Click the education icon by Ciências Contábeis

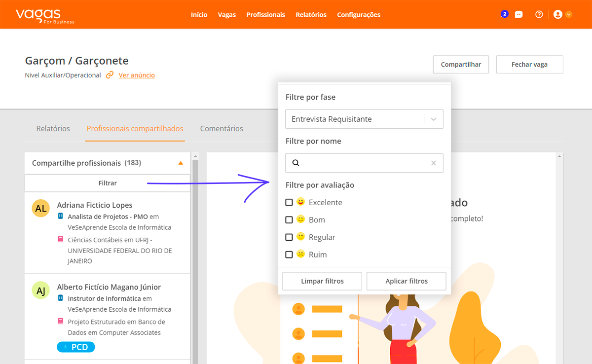61,239
